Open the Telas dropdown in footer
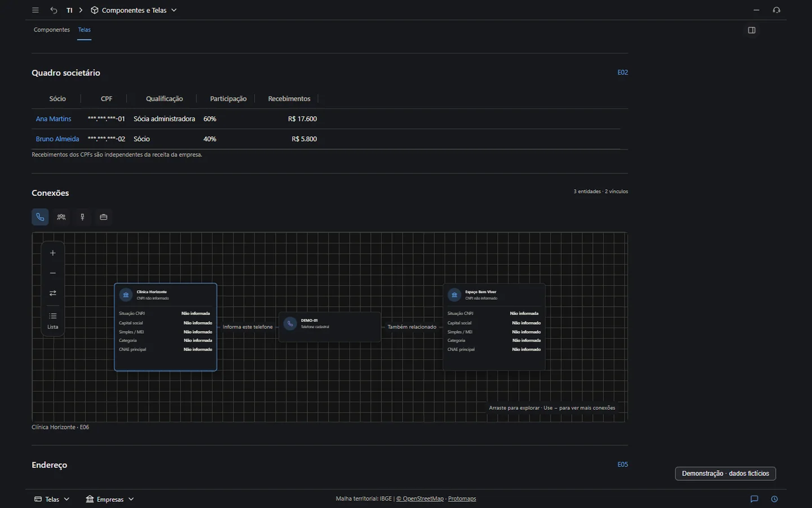812x508 pixels. (x=52, y=499)
